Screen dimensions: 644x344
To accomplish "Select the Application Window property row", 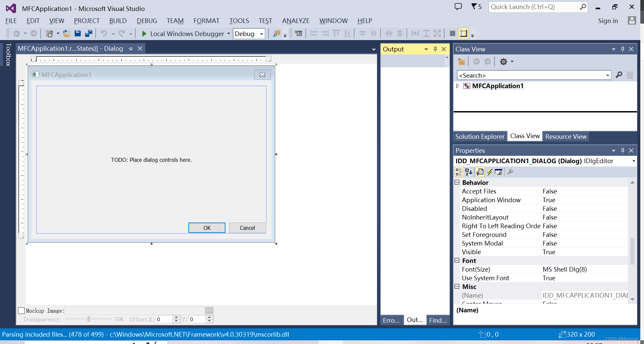I will click(x=544, y=200).
